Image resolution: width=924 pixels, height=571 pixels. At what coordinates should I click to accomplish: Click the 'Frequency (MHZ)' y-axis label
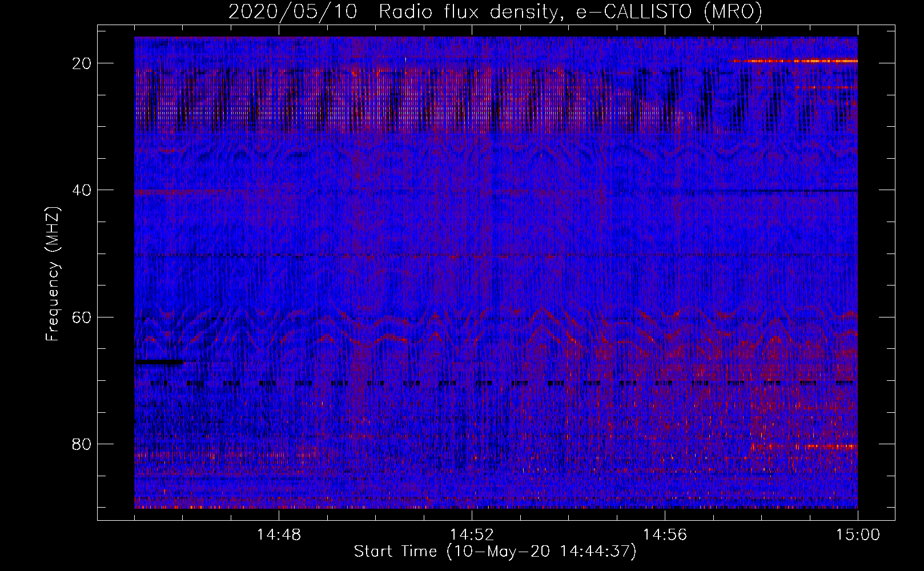click(53, 274)
